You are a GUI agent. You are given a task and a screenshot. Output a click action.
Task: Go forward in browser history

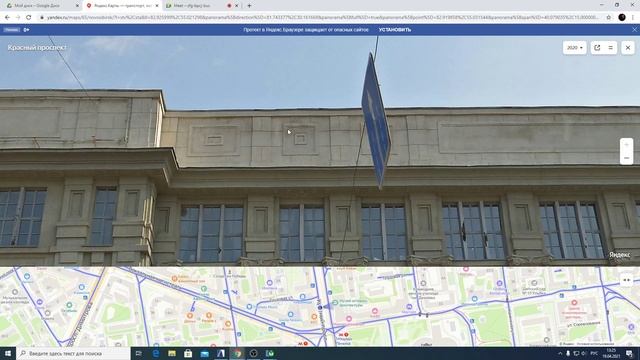(18, 18)
